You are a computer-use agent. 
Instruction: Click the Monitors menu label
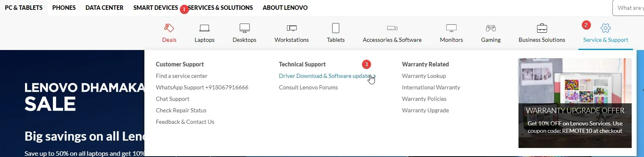point(451,40)
